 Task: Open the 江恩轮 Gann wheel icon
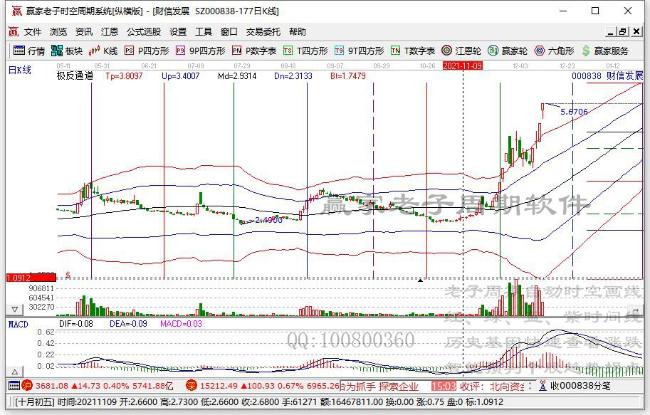click(446, 51)
